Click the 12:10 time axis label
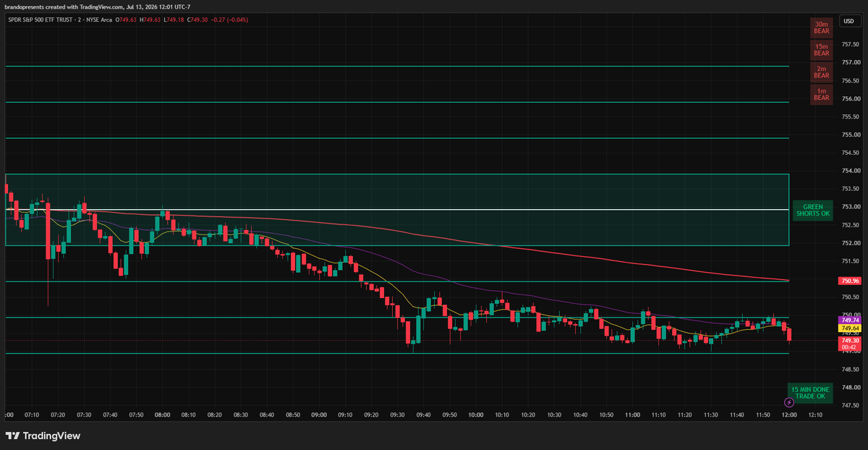 815,415
